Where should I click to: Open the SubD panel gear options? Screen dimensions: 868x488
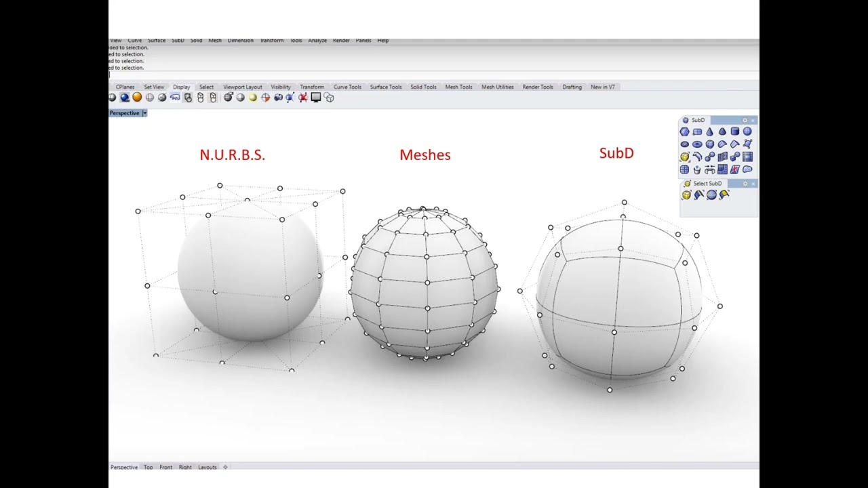(x=745, y=120)
